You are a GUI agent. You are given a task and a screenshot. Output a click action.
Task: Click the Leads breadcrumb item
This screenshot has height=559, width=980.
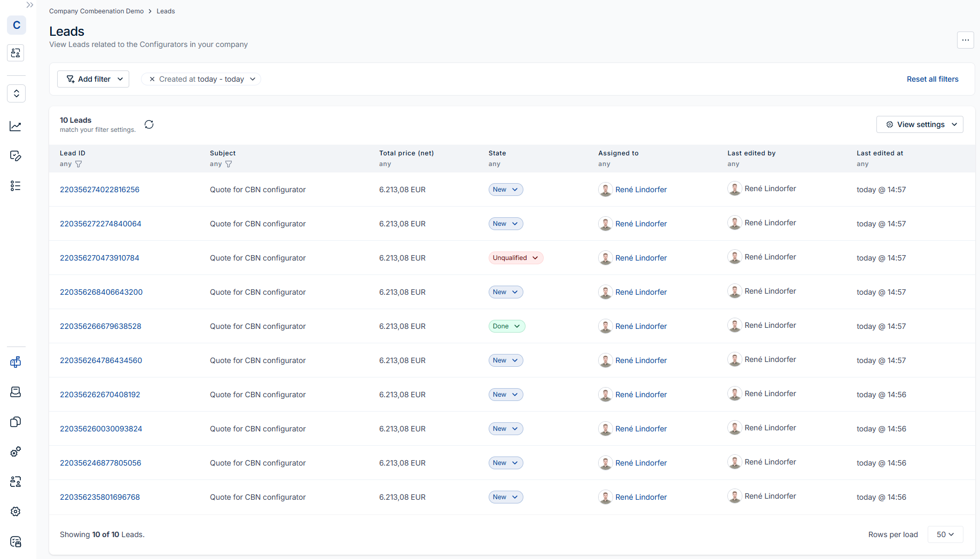[x=166, y=11]
